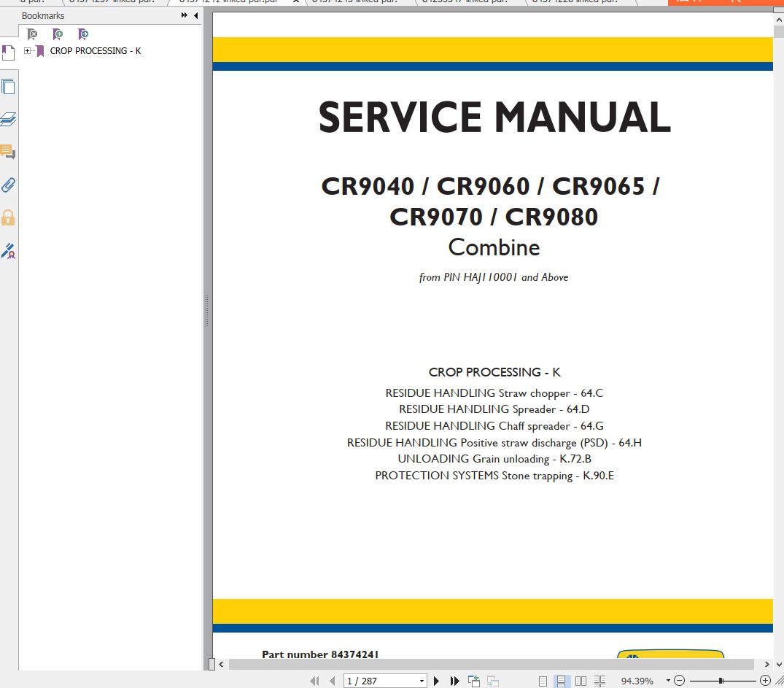Go to the next page with arrow button
Image resolution: width=784 pixels, height=688 pixels.
pyautogui.click(x=436, y=680)
